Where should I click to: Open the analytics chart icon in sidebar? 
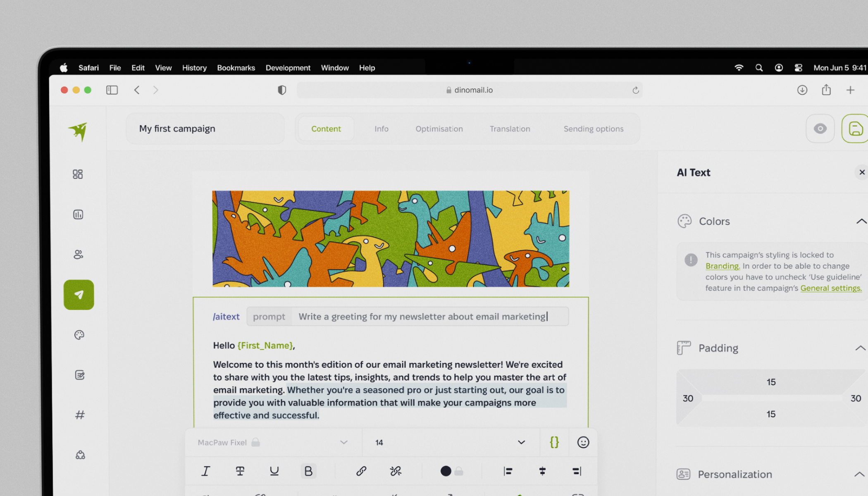[78, 214]
